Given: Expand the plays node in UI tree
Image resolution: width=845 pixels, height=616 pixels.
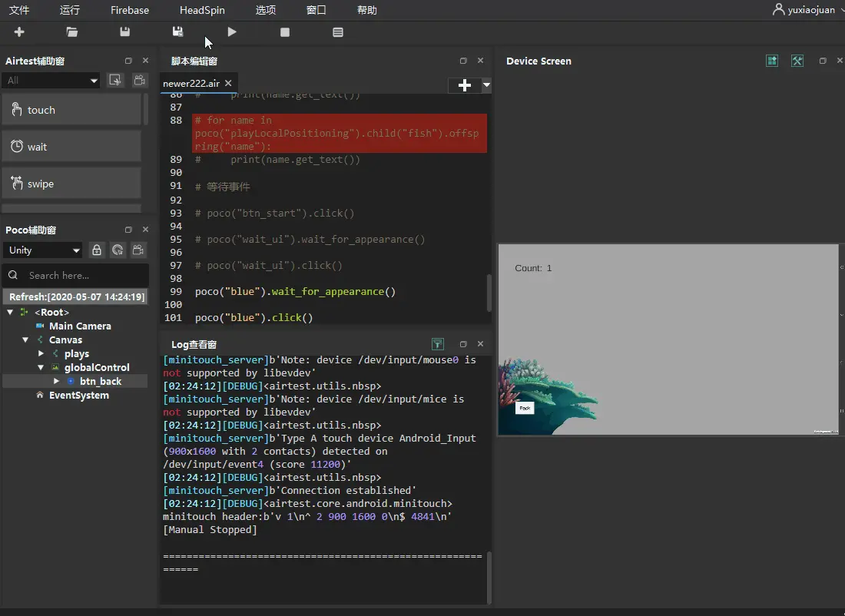Looking at the screenshot, I should (41, 353).
